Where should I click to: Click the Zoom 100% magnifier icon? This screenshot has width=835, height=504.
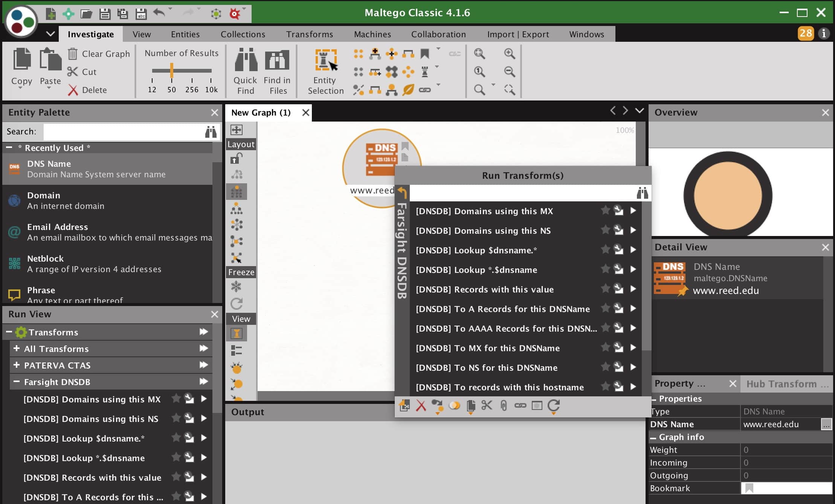coord(479,72)
